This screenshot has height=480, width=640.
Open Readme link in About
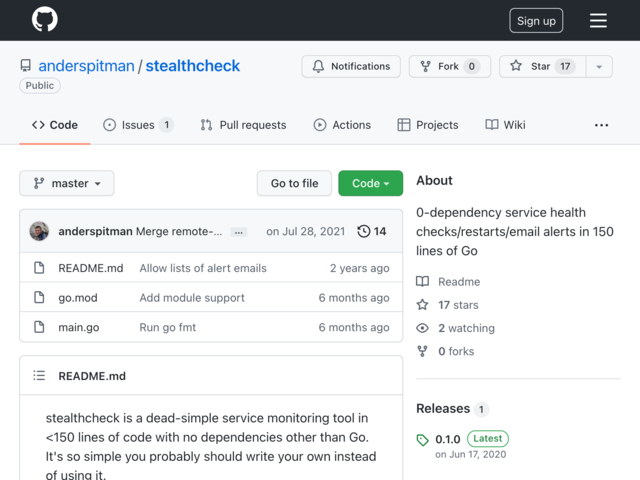point(448,282)
